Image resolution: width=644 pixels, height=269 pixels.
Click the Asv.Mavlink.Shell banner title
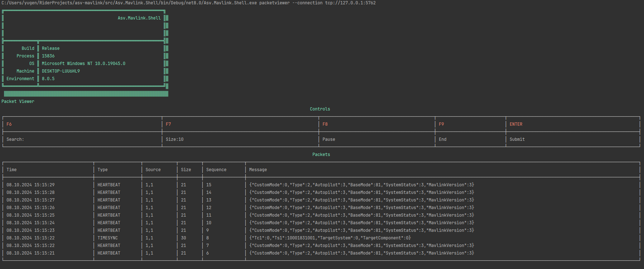click(x=139, y=18)
